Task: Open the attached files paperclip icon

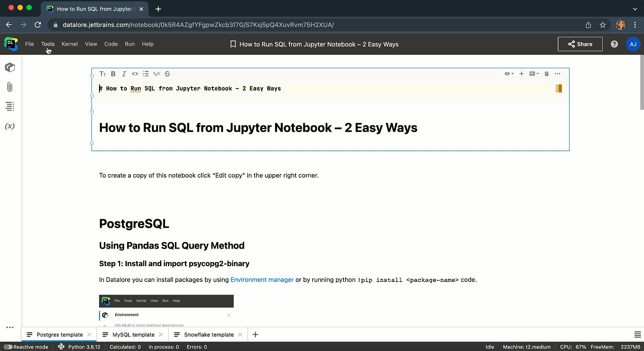Action: coord(10,87)
